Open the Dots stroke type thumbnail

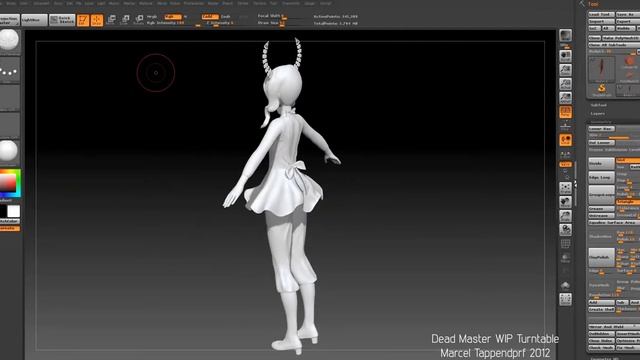[9, 69]
